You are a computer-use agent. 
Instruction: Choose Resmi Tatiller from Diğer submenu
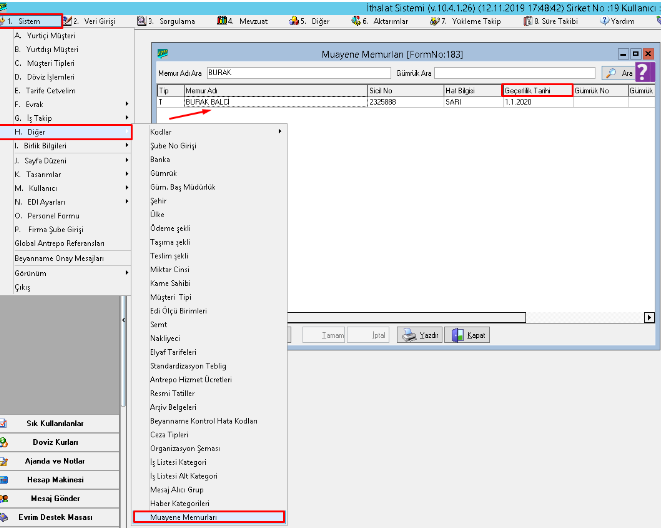174,394
